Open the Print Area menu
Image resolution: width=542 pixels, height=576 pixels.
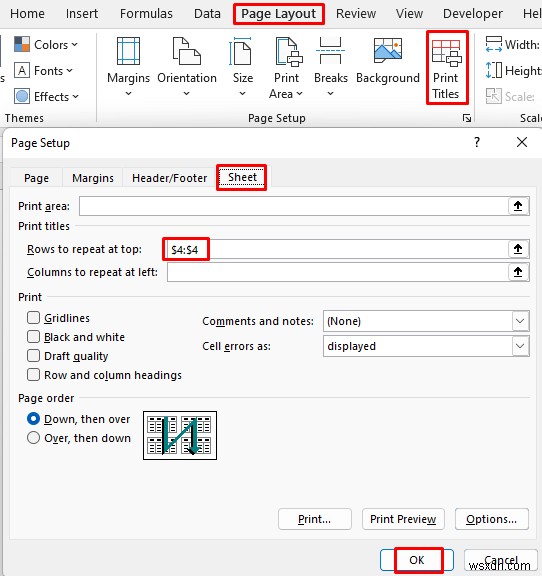pyautogui.click(x=286, y=68)
